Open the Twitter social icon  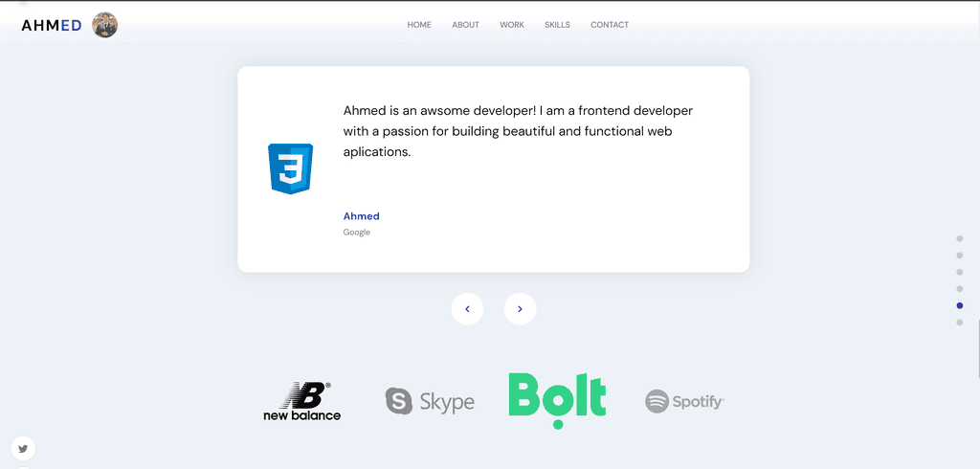tap(23, 448)
